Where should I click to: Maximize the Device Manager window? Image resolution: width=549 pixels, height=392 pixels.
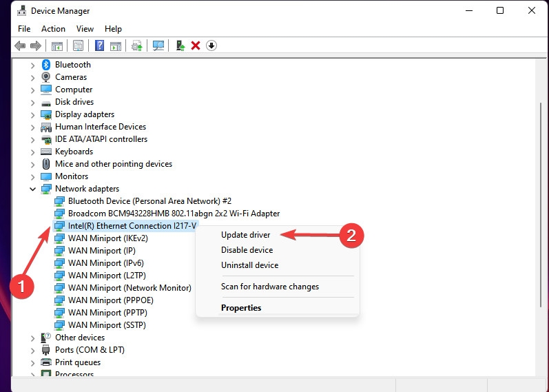(500, 10)
